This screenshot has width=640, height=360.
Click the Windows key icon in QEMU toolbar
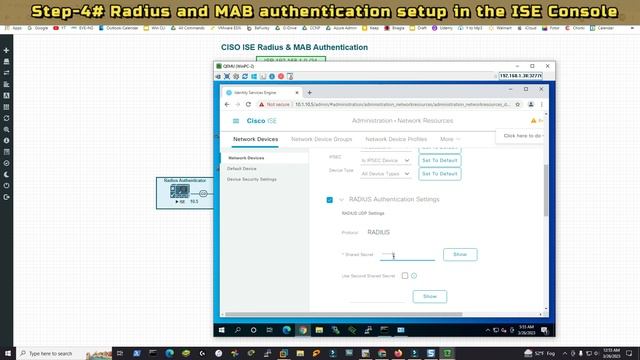pyautogui.click(x=254, y=76)
